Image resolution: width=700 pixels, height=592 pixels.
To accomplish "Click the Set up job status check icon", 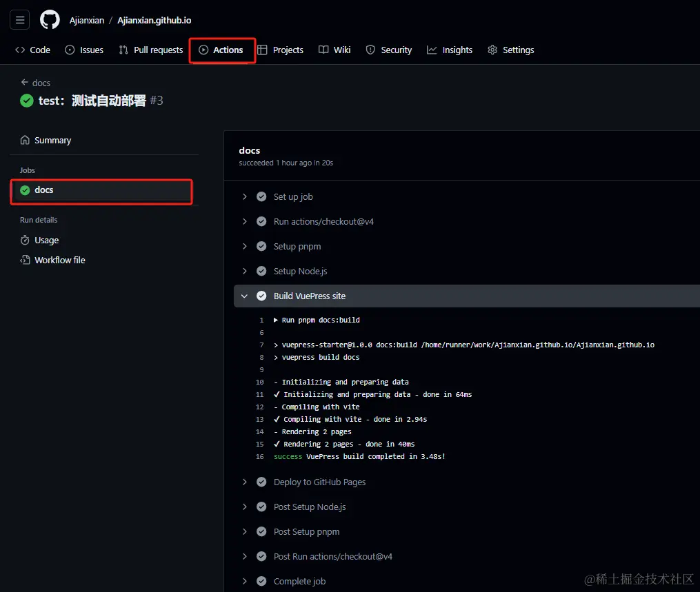I will [x=261, y=196].
